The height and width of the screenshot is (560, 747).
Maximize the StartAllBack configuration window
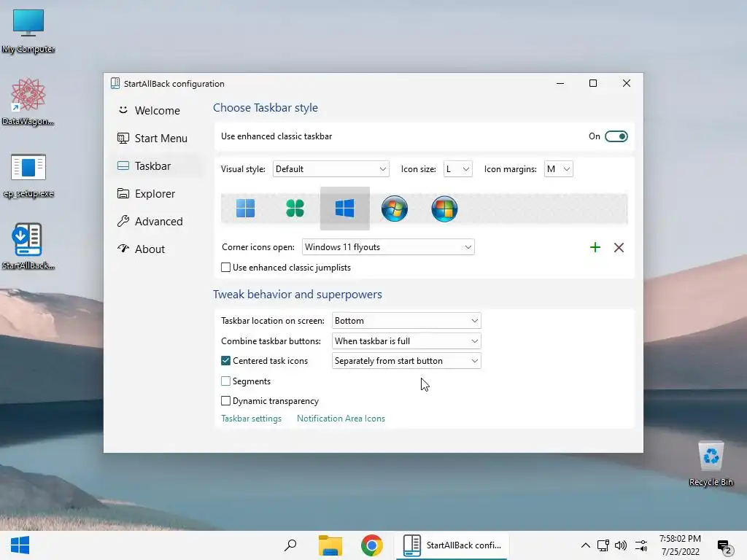[592, 83]
